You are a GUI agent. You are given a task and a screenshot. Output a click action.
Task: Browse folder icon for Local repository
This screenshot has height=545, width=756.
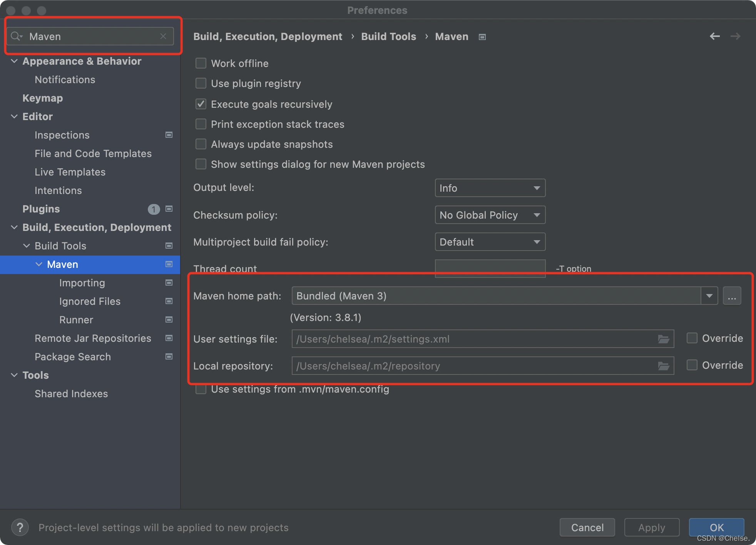663,366
